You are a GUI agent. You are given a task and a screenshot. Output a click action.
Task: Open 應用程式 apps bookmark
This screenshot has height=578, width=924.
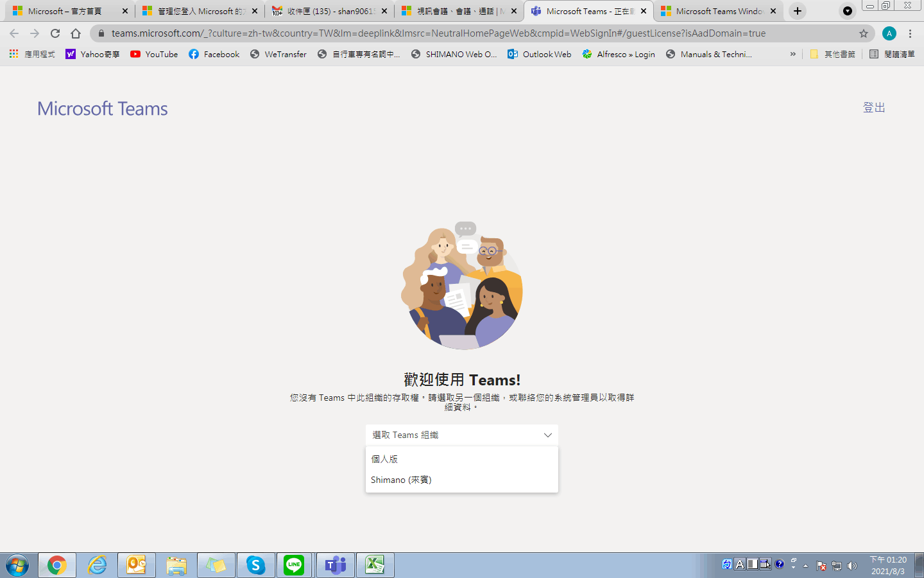click(x=32, y=54)
